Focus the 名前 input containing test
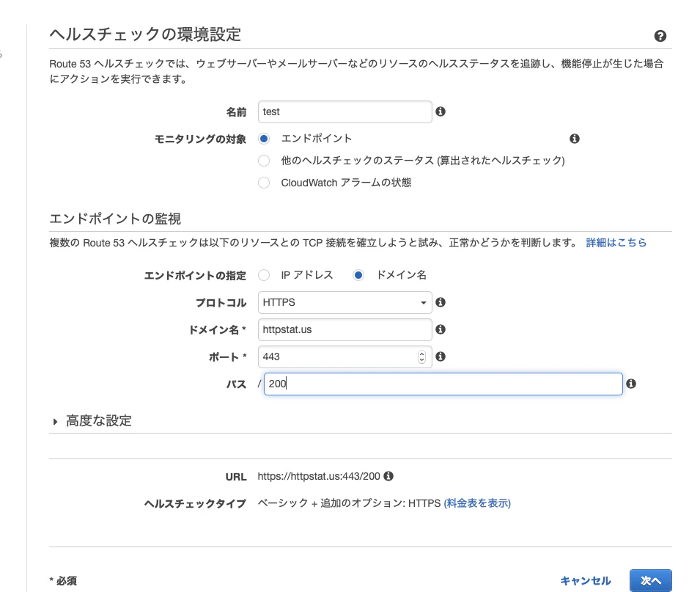700x592 pixels. [345, 112]
